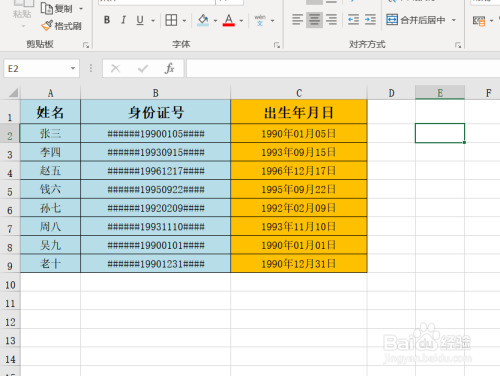Select date cell 1990年12月31日
The image size is (500, 376).
click(299, 264)
